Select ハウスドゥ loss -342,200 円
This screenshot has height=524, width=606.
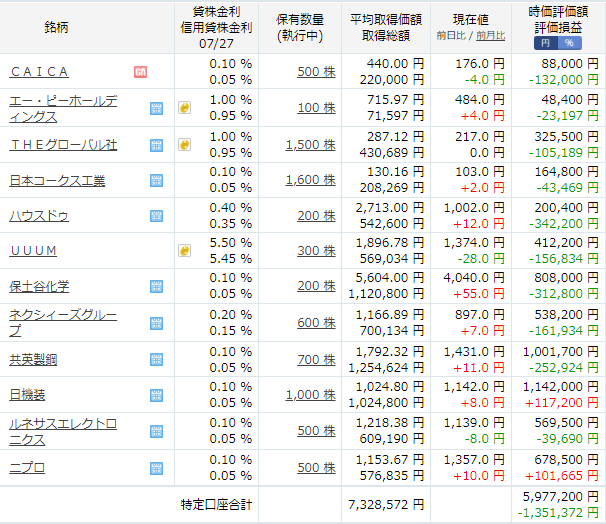[x=563, y=224]
